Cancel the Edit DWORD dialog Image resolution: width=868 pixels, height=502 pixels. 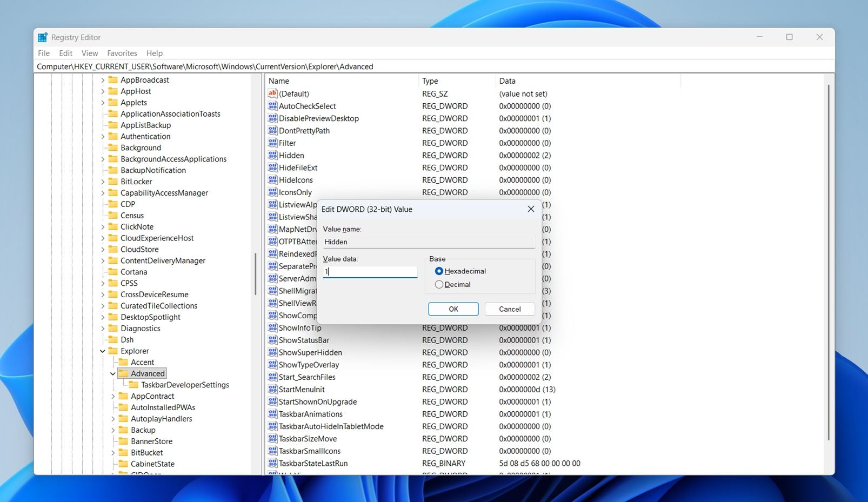[509, 309]
